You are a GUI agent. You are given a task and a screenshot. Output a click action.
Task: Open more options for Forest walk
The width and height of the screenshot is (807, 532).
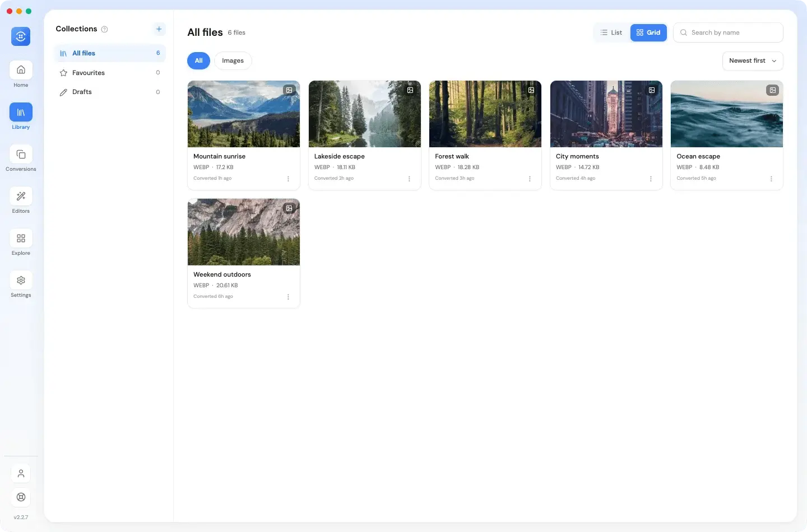click(x=530, y=179)
